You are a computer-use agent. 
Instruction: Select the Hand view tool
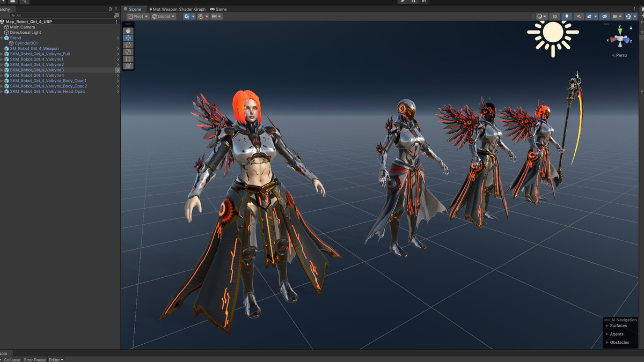[128, 31]
